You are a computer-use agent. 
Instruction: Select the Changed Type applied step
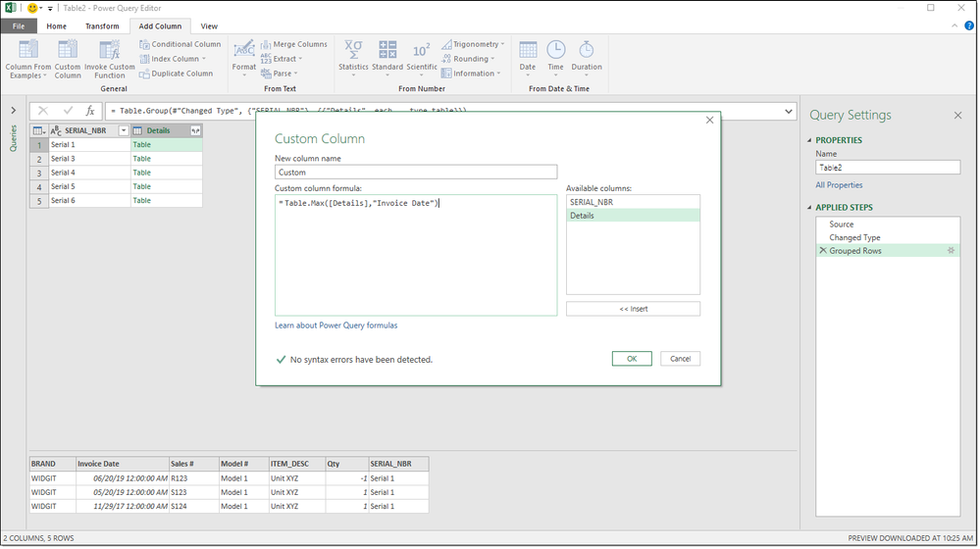pyautogui.click(x=854, y=237)
